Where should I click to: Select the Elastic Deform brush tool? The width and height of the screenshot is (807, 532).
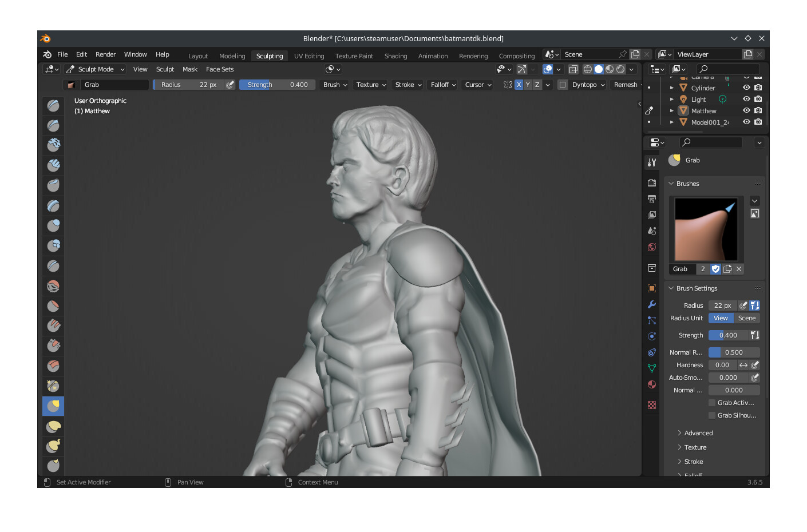click(x=53, y=426)
